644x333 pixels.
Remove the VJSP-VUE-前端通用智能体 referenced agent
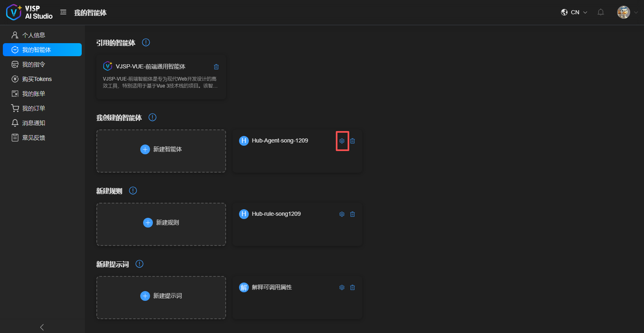point(216,67)
